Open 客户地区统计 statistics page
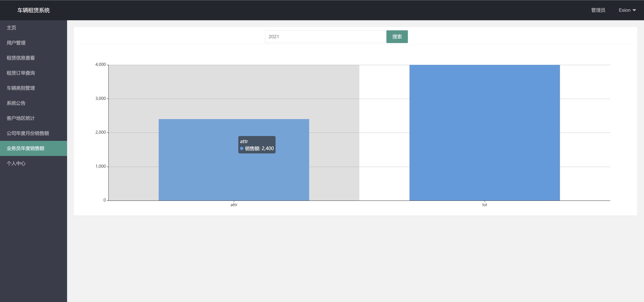This screenshot has width=644, height=302. click(x=21, y=118)
